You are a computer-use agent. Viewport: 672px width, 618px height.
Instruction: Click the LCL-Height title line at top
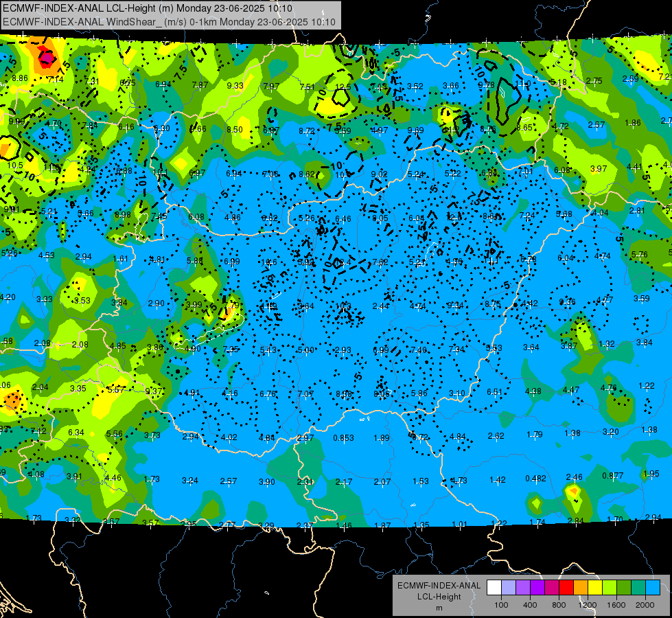tap(148, 8)
